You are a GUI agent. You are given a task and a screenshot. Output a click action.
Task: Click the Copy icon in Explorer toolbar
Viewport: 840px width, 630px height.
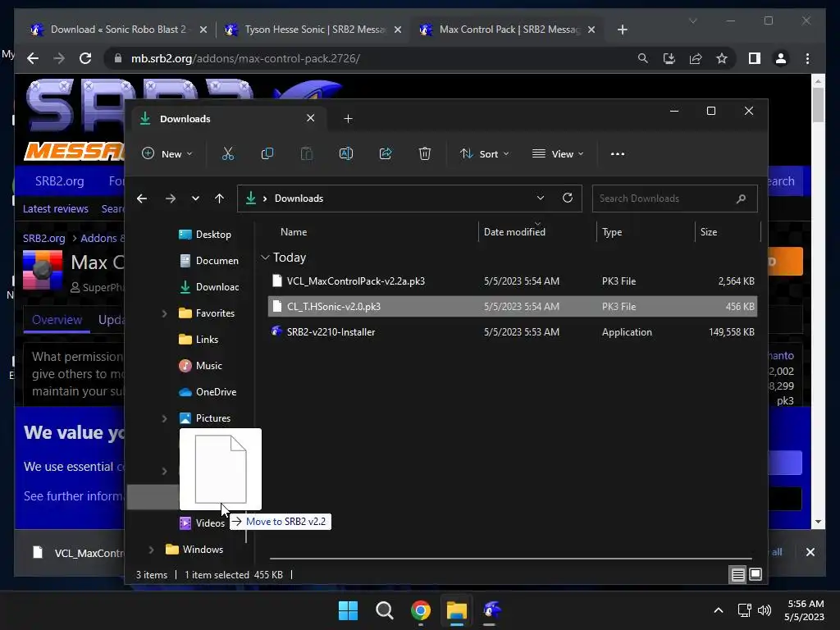pos(267,153)
